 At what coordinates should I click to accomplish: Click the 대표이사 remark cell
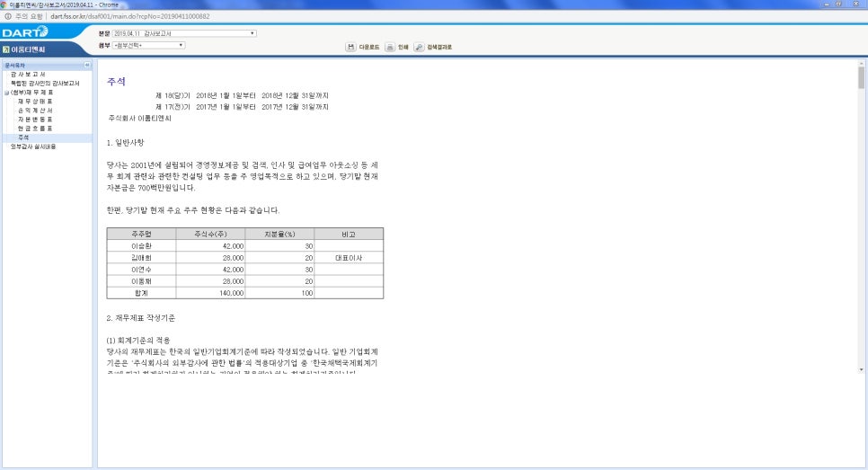[349, 258]
